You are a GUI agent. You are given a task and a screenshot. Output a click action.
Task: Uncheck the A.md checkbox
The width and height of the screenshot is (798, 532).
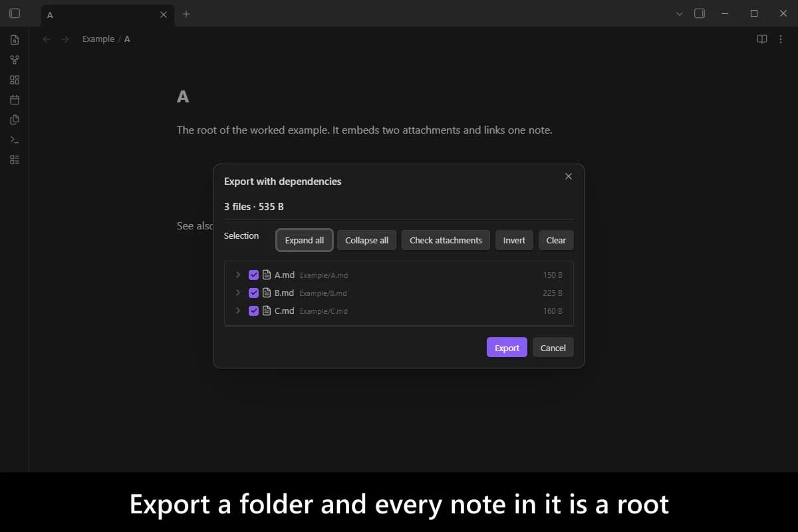[253, 275]
